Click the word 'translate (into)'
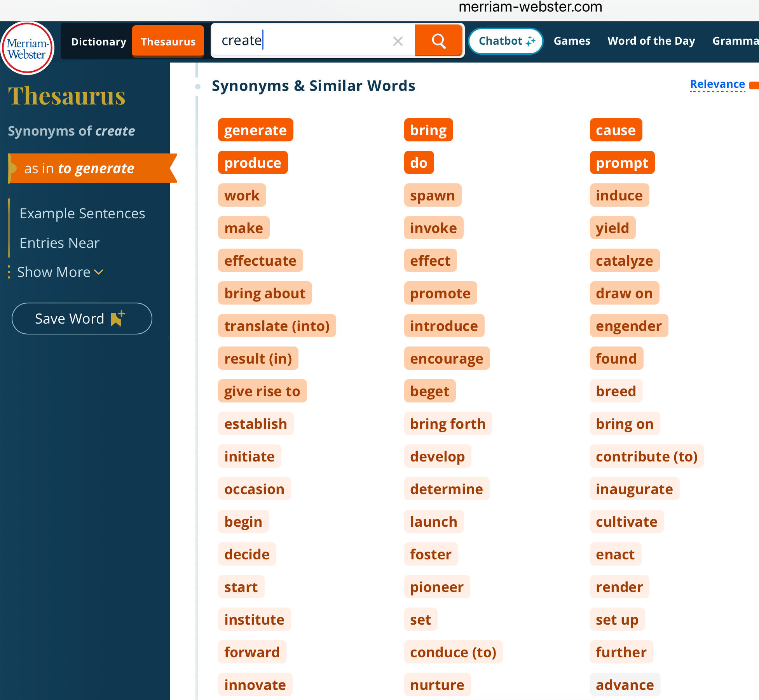The image size is (759, 700). pos(277,326)
